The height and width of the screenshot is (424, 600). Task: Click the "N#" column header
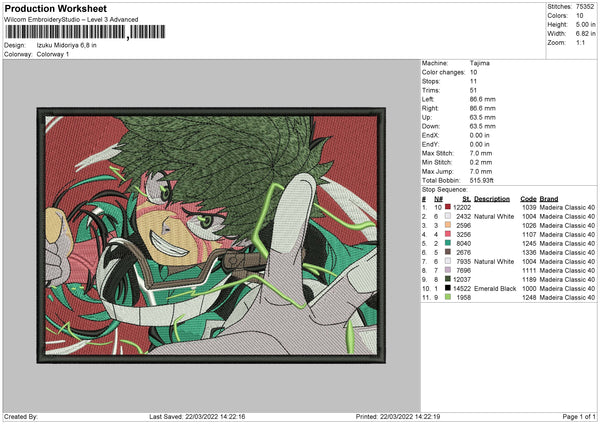[439, 199]
